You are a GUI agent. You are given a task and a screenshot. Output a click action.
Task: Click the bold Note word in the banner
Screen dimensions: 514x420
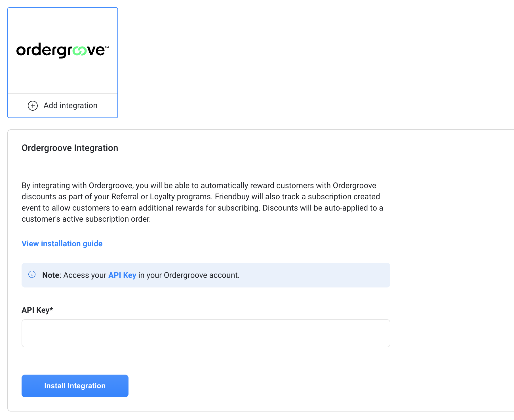[51, 275]
